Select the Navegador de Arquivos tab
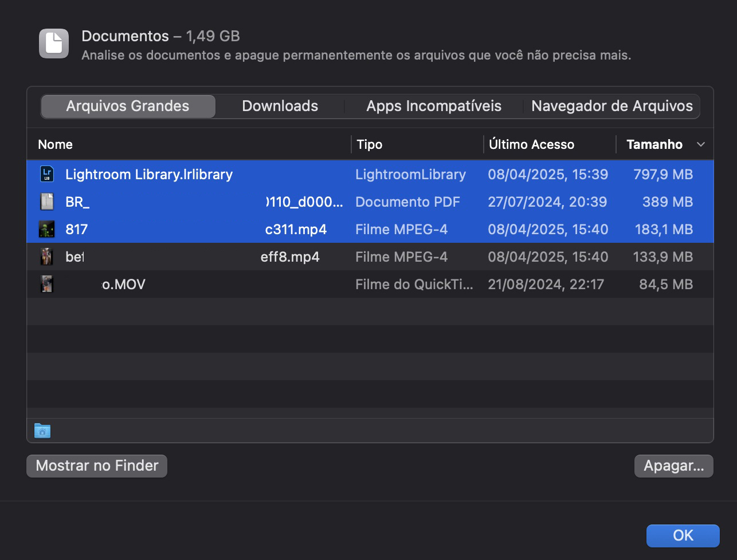The height and width of the screenshot is (560, 737). [x=611, y=106]
